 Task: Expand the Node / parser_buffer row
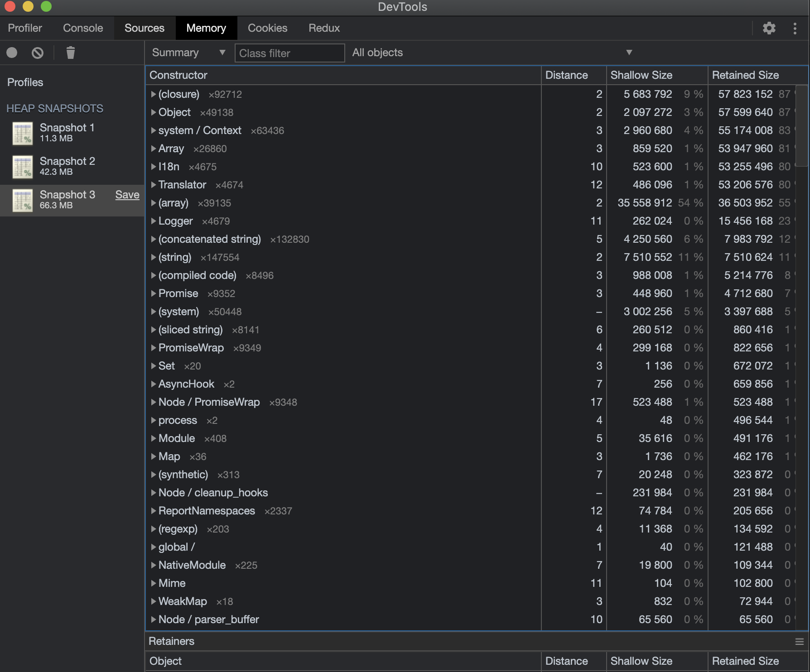pyautogui.click(x=154, y=619)
